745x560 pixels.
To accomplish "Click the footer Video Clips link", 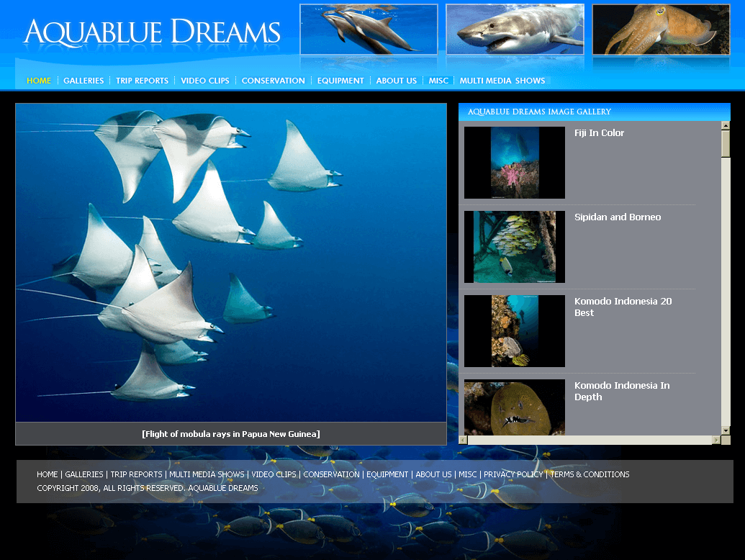I will point(274,474).
